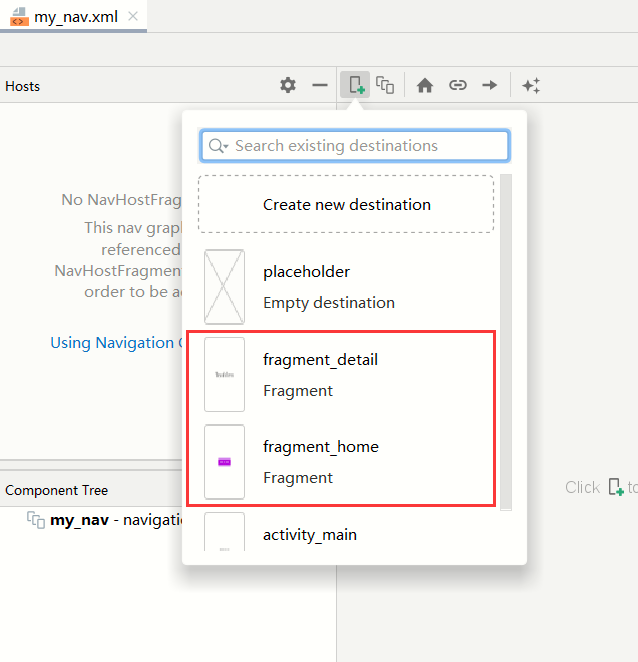Click Create new destination button

[346, 205]
